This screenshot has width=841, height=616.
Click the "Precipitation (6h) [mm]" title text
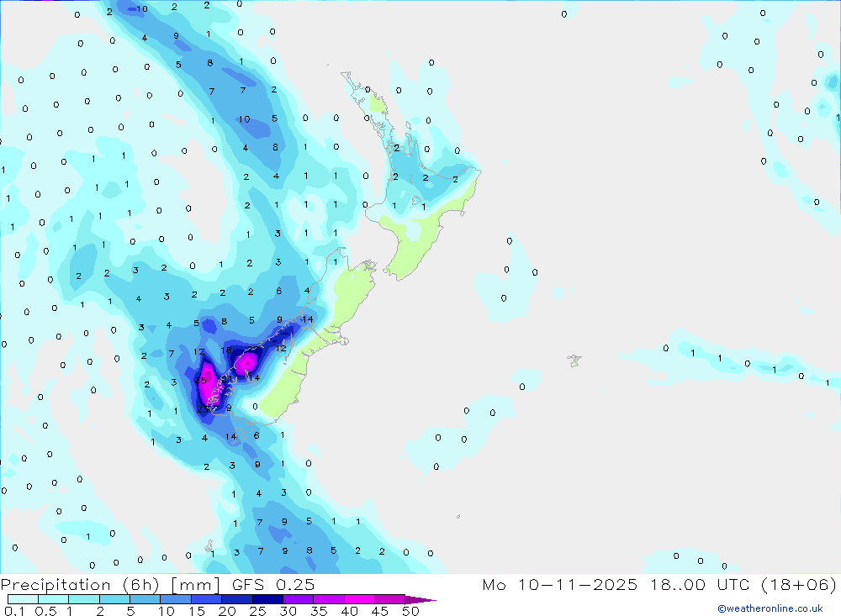pyautogui.click(x=110, y=585)
